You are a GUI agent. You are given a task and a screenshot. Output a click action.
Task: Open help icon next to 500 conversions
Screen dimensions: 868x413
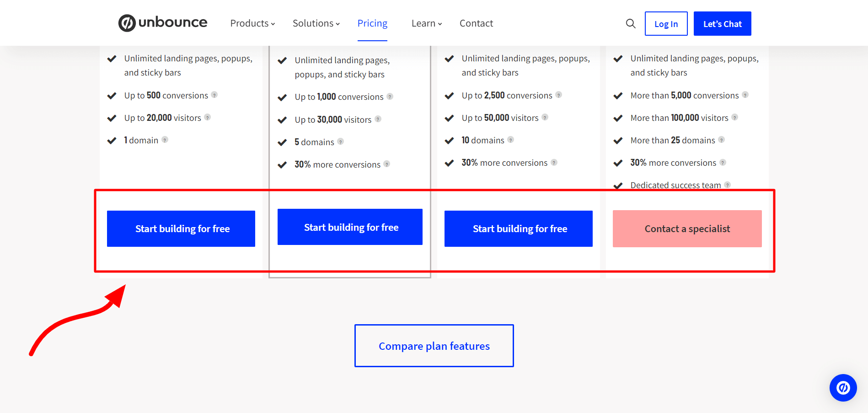[214, 95]
